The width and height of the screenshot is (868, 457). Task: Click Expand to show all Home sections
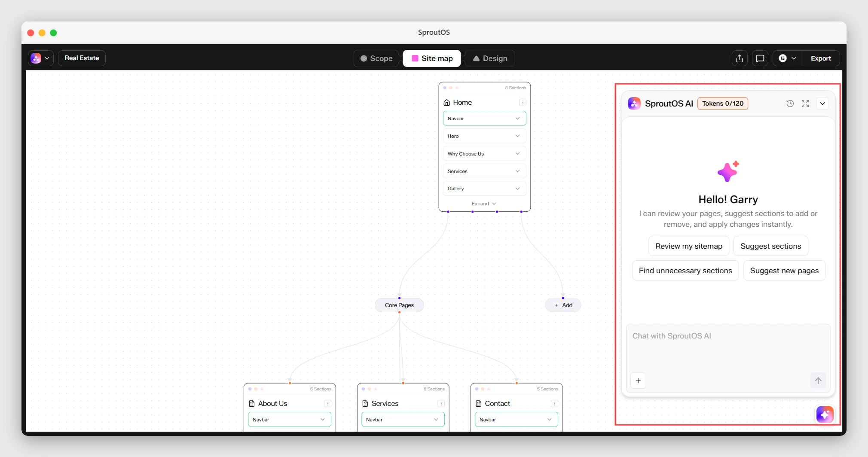(x=484, y=203)
